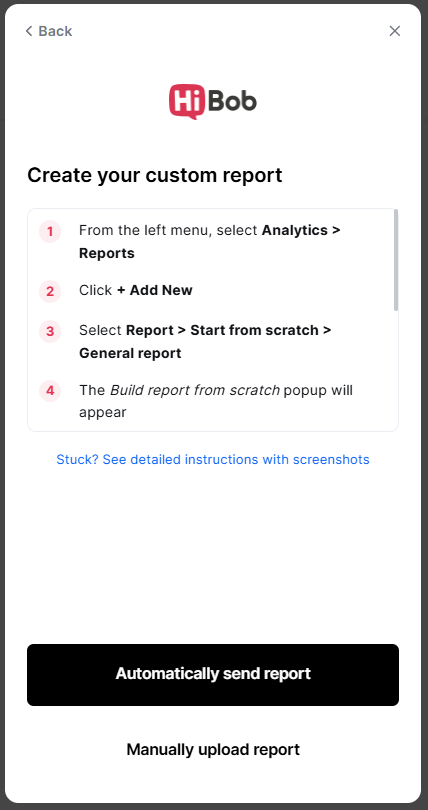Click step 4 number badge
428x810 pixels.
[x=50, y=391]
